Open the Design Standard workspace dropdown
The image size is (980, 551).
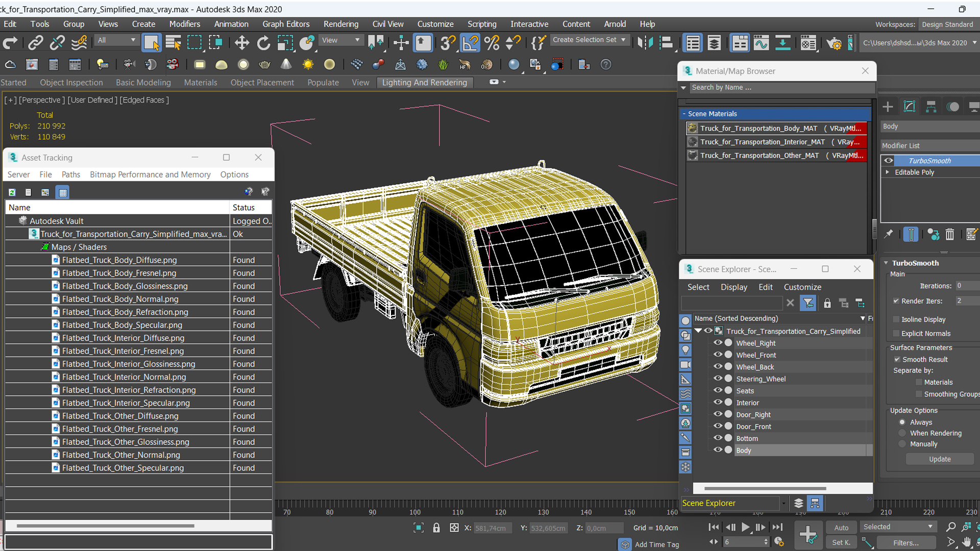(x=948, y=24)
